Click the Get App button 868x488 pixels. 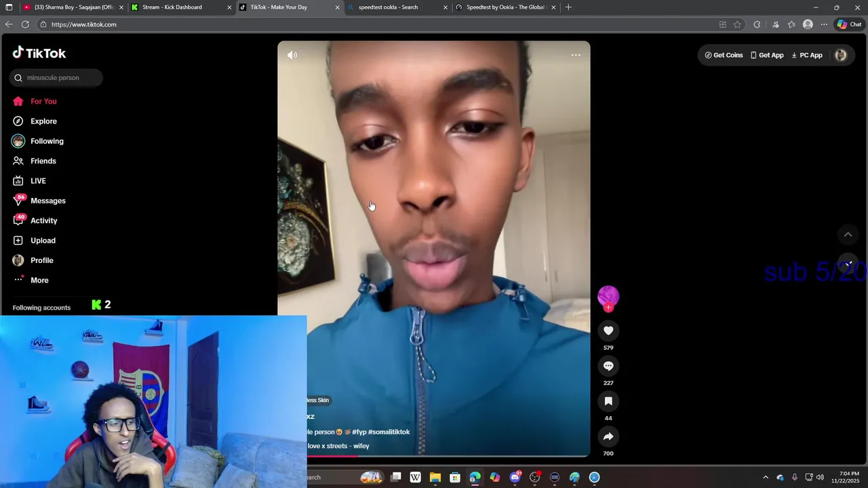(x=767, y=56)
